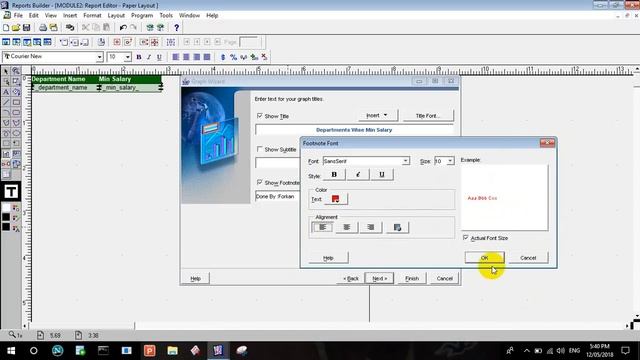Screen dimensions: 640x360
Task: Open a file with the folder icon
Action: [16, 28]
